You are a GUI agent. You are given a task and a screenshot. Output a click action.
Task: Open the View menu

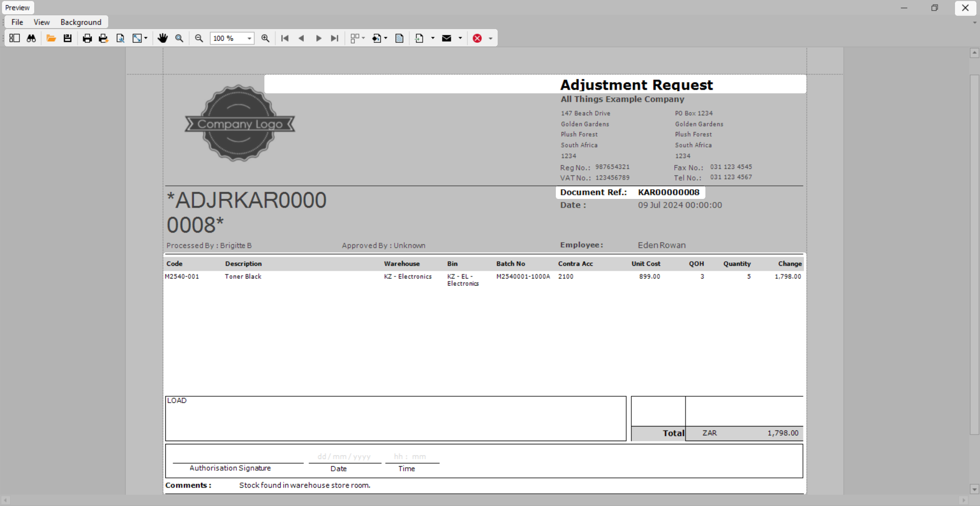[x=42, y=22]
